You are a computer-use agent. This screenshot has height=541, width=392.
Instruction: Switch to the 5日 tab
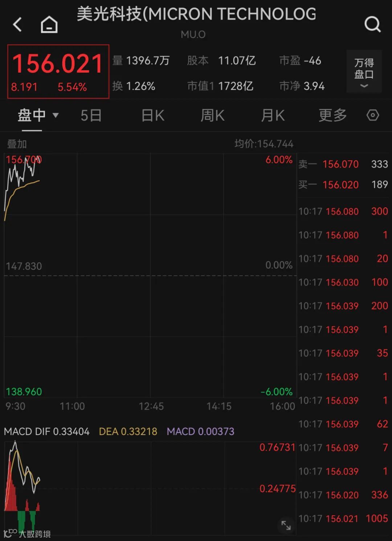coord(91,115)
